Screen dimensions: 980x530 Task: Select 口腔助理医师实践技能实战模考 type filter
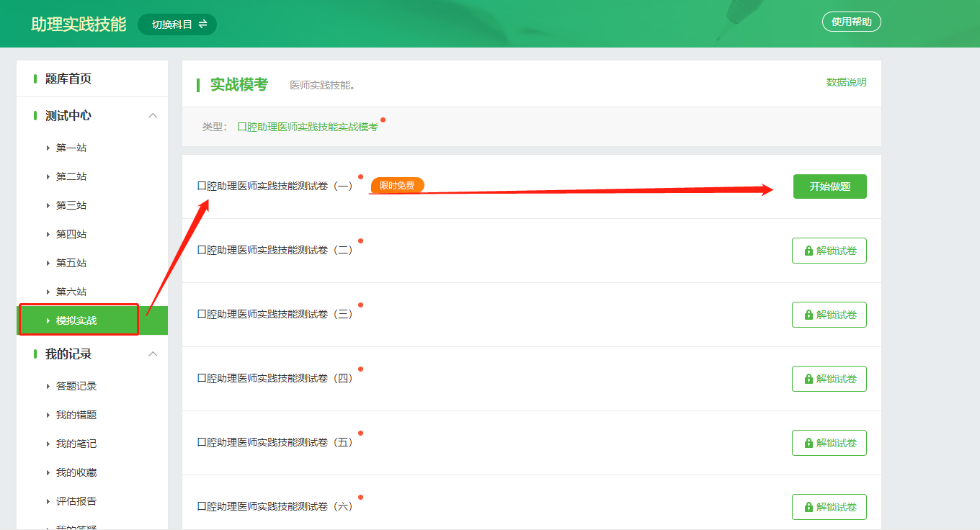click(x=308, y=127)
